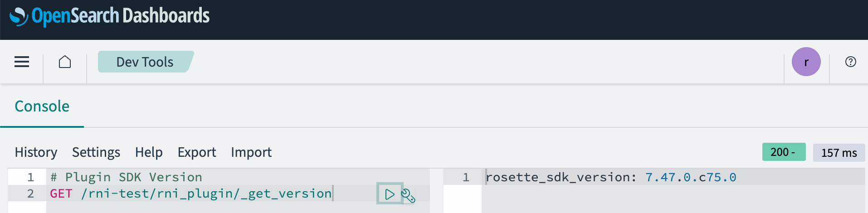
Task: Open the hamburger navigation menu
Action: pos(22,62)
